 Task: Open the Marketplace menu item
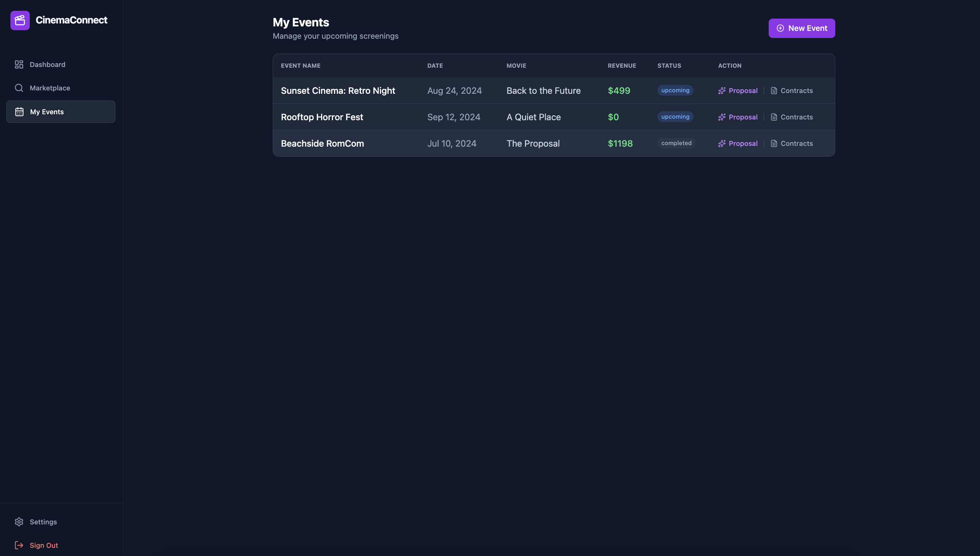pyautogui.click(x=49, y=88)
